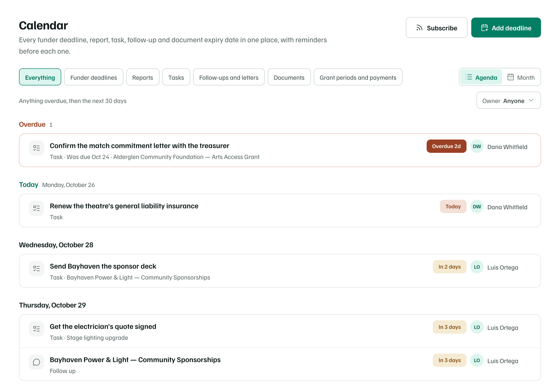560x392 pixels.
Task: Click the task icon beside Get the electrician's quote signed
Action: 36,329
